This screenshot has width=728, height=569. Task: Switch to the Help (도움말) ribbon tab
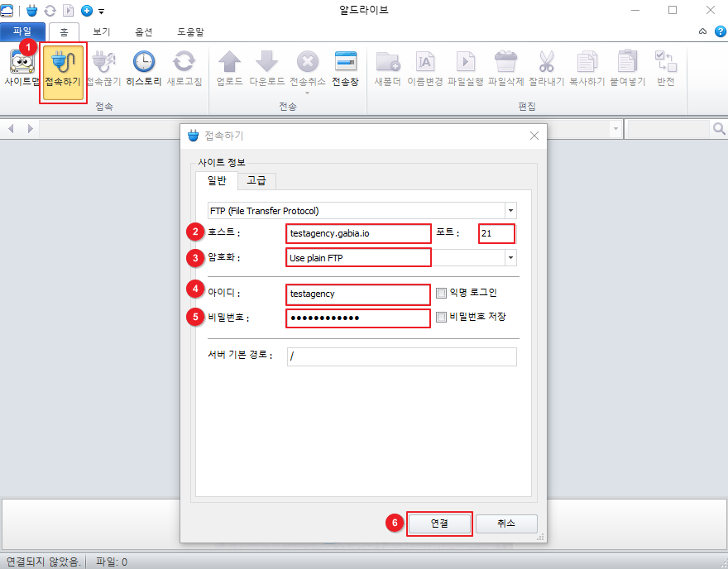190,32
